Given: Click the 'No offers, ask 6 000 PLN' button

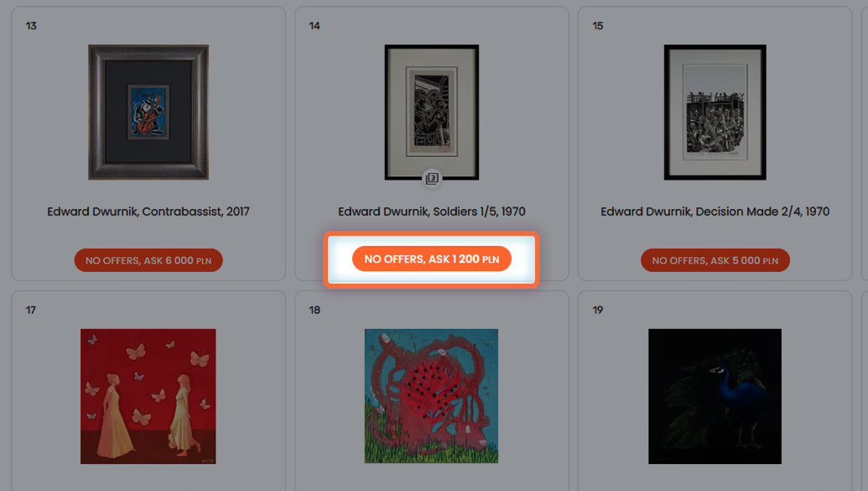Looking at the screenshot, I should 148,260.
